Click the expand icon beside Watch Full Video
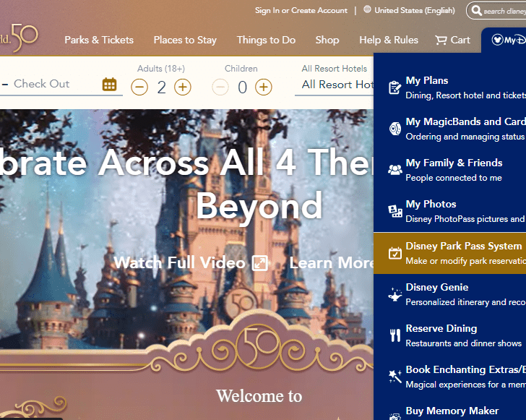 pyautogui.click(x=260, y=263)
